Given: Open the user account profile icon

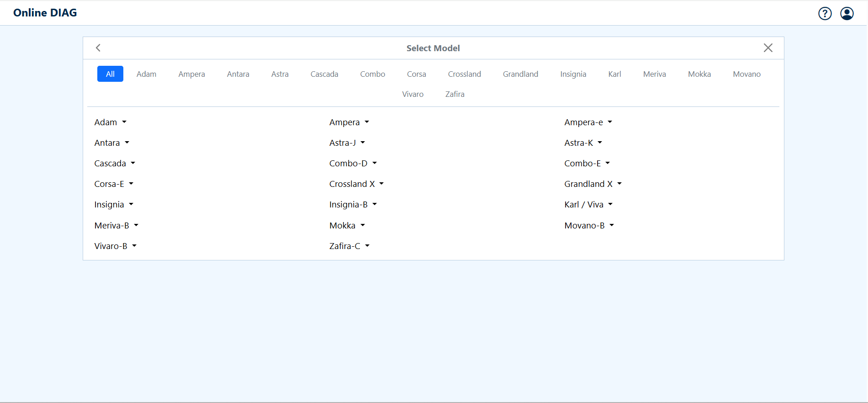Looking at the screenshot, I should coord(847,14).
